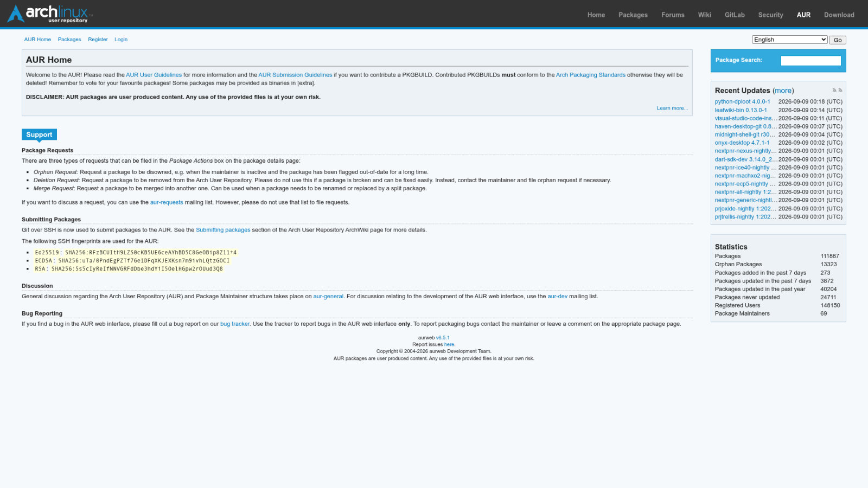The height and width of the screenshot is (488, 868).
Task: Open the AUR Submission Guidelines link
Action: click(x=295, y=75)
